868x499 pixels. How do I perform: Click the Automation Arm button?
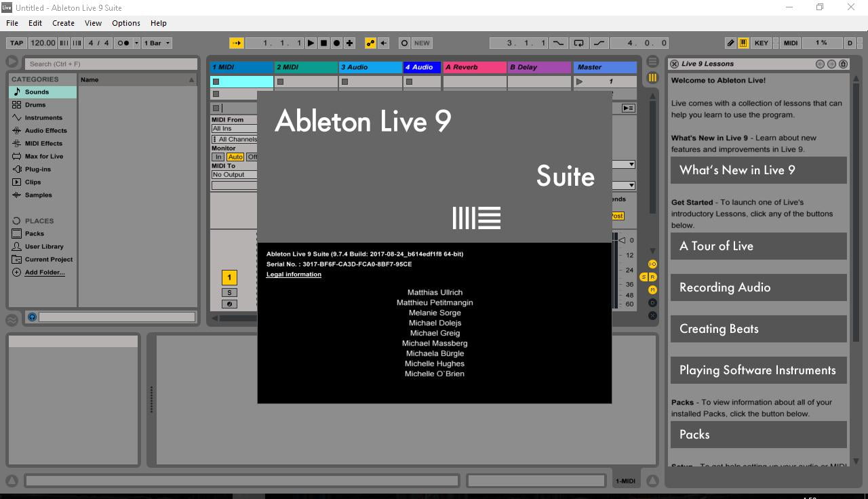(370, 43)
